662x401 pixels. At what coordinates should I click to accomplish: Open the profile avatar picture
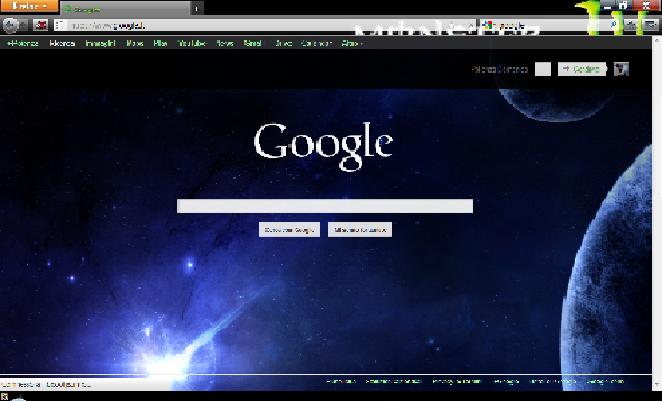click(621, 69)
